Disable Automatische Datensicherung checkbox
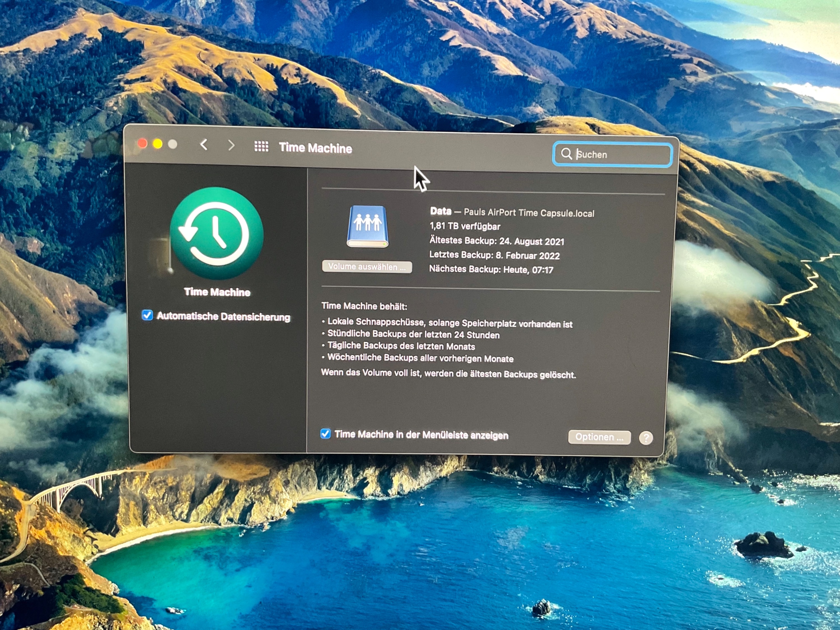This screenshot has height=630, width=840. click(147, 315)
